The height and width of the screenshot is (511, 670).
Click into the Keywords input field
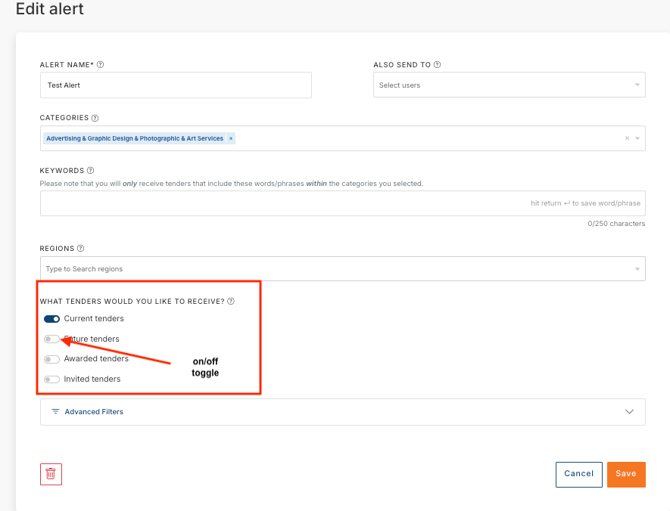pyautogui.click(x=280, y=203)
